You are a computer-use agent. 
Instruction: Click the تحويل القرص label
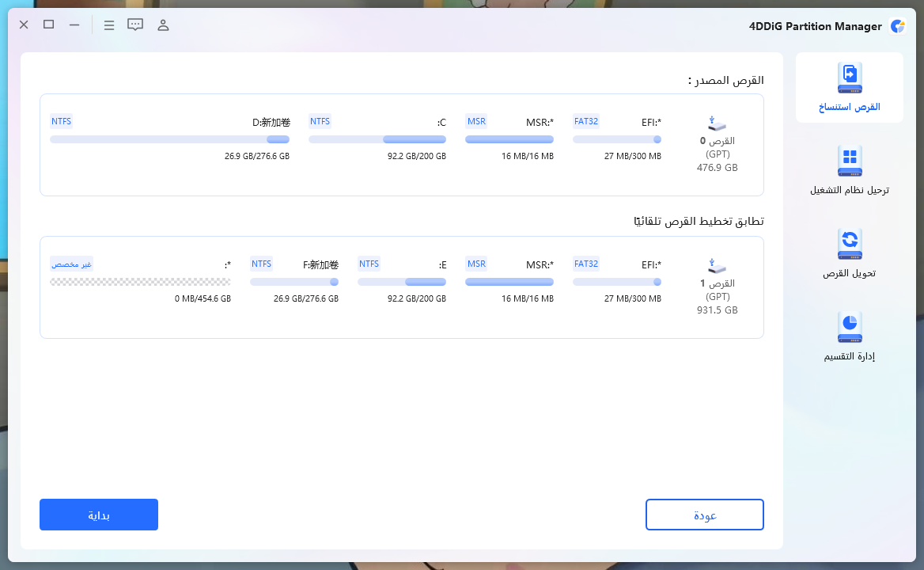(849, 273)
